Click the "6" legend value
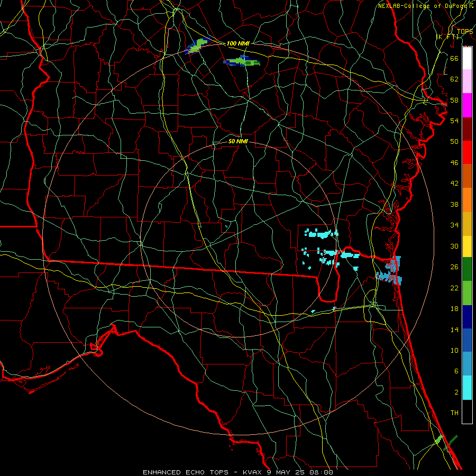 [x=456, y=371]
